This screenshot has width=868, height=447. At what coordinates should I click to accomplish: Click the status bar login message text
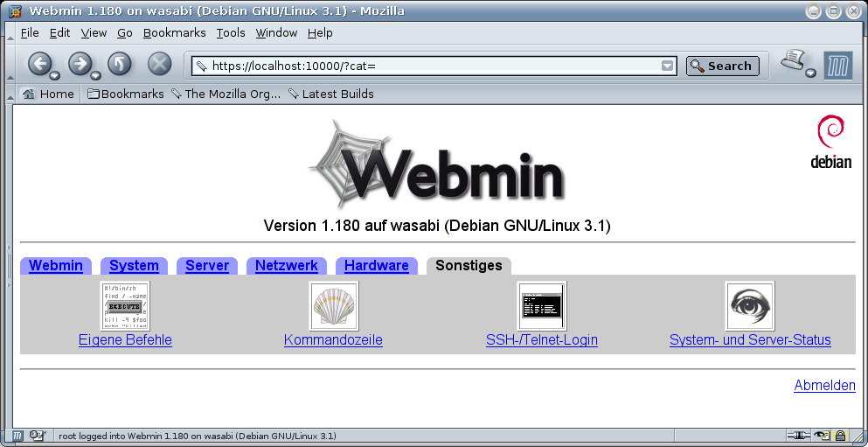pyautogui.click(x=197, y=436)
